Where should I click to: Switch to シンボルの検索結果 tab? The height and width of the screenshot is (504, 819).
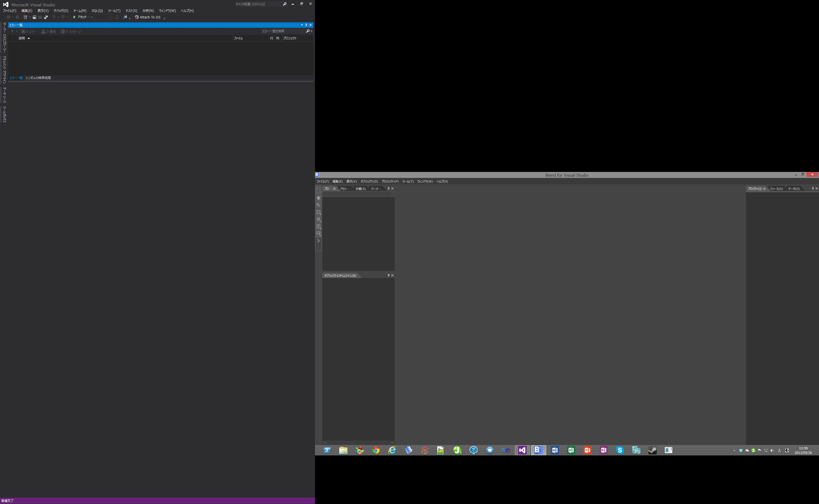click(x=38, y=78)
